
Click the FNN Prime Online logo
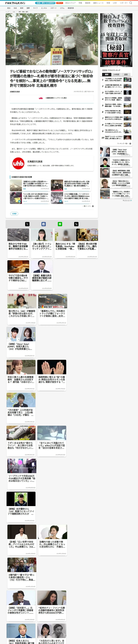15,3
